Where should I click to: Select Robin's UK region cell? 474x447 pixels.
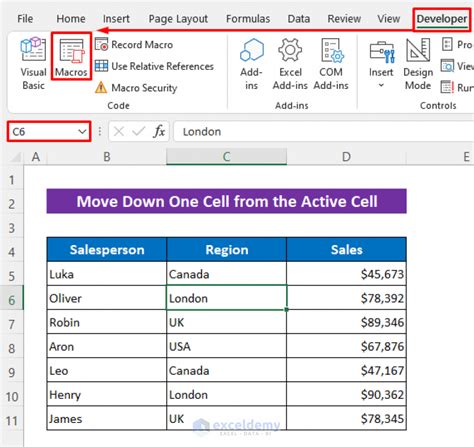pos(227,322)
